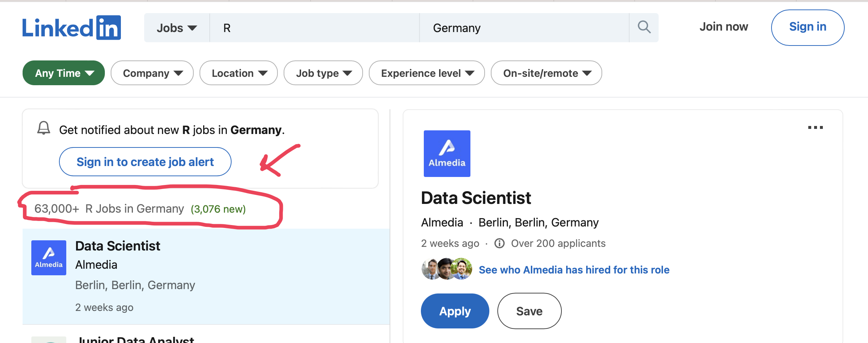Save the Data Scientist job
Screen dimensions: 868x343
point(529,311)
